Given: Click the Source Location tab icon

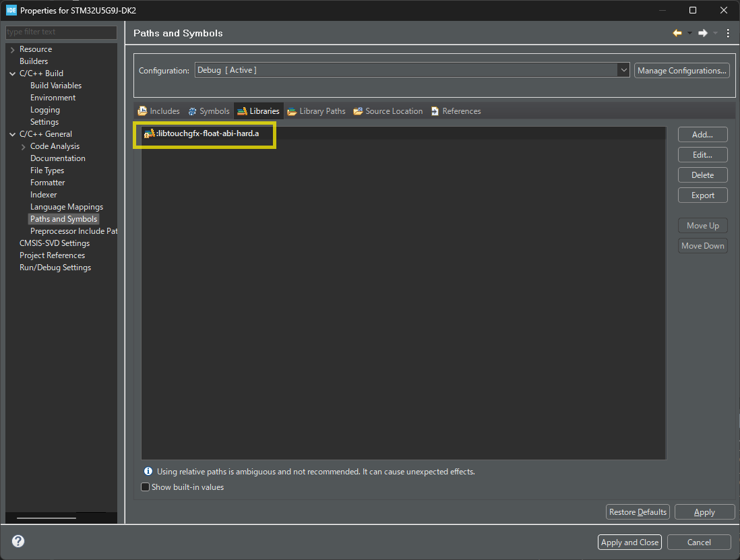Looking at the screenshot, I should pyautogui.click(x=358, y=111).
